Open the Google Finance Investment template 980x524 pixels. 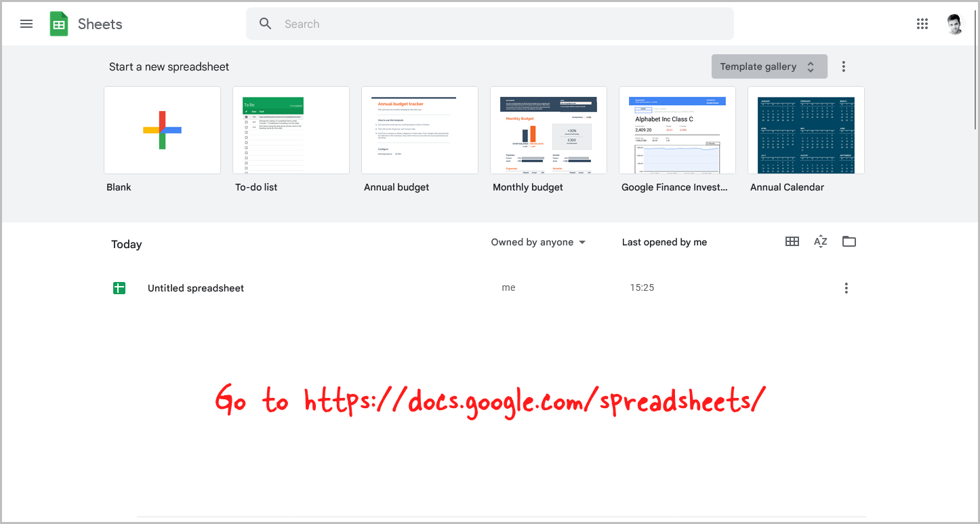pos(677,130)
